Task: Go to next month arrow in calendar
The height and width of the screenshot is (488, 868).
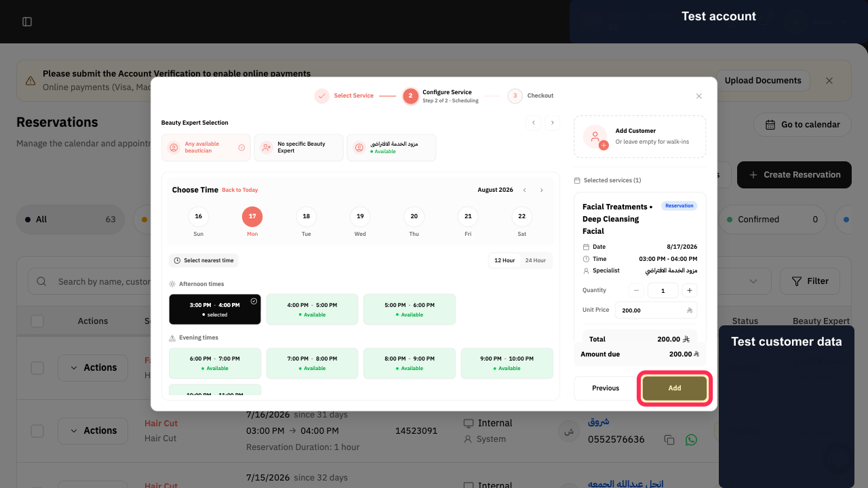Action: tap(541, 190)
